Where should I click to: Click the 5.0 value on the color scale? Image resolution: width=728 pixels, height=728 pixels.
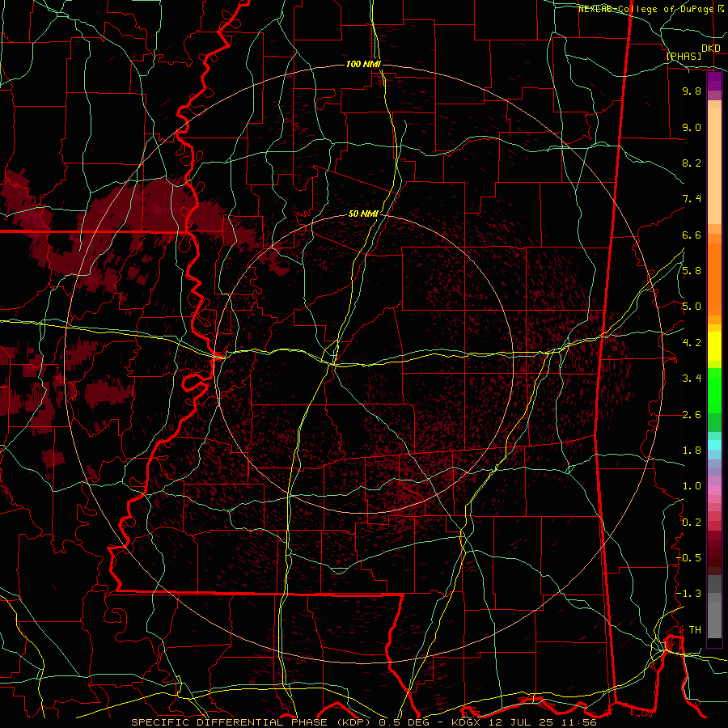click(x=692, y=307)
